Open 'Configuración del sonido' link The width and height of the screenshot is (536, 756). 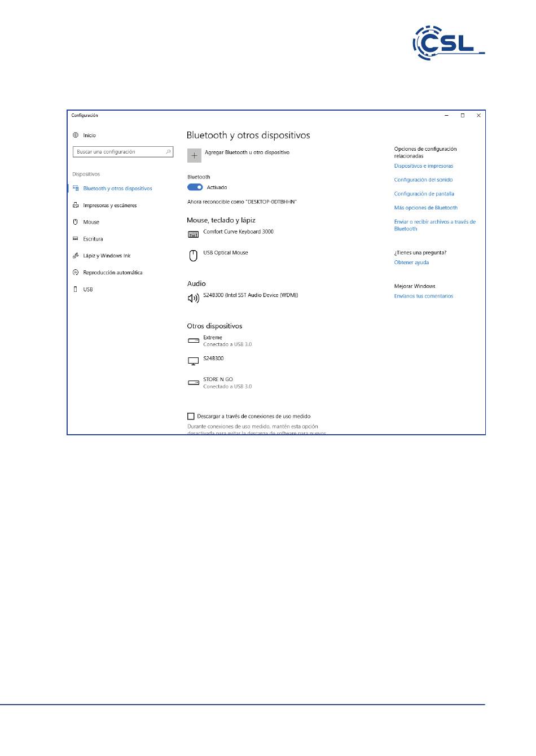424,180
